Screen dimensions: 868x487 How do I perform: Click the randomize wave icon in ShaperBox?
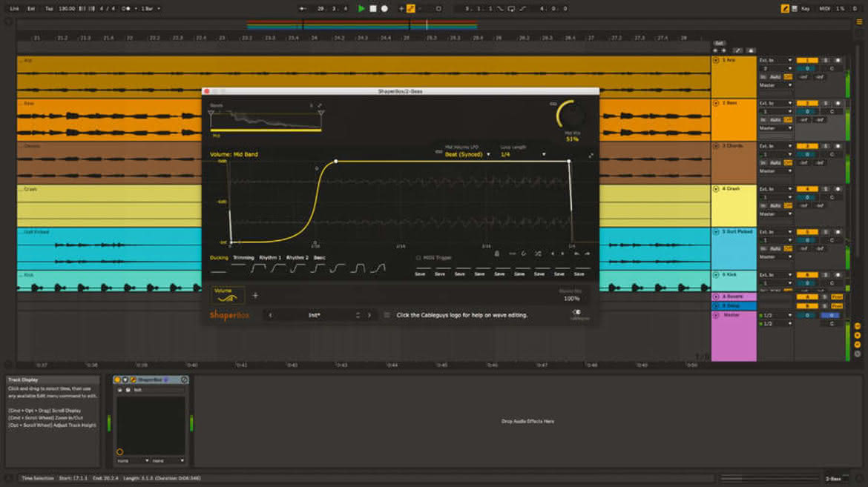coord(538,254)
